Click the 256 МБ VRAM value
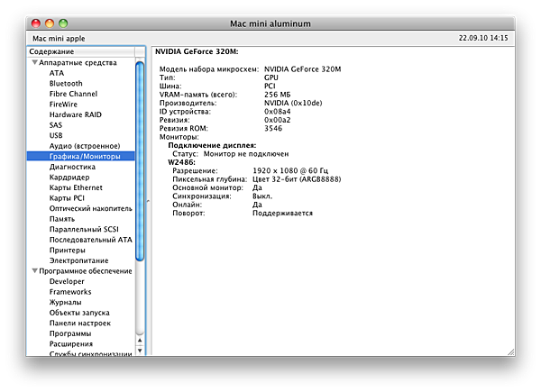The height and width of the screenshot is (392, 541). tap(278, 95)
